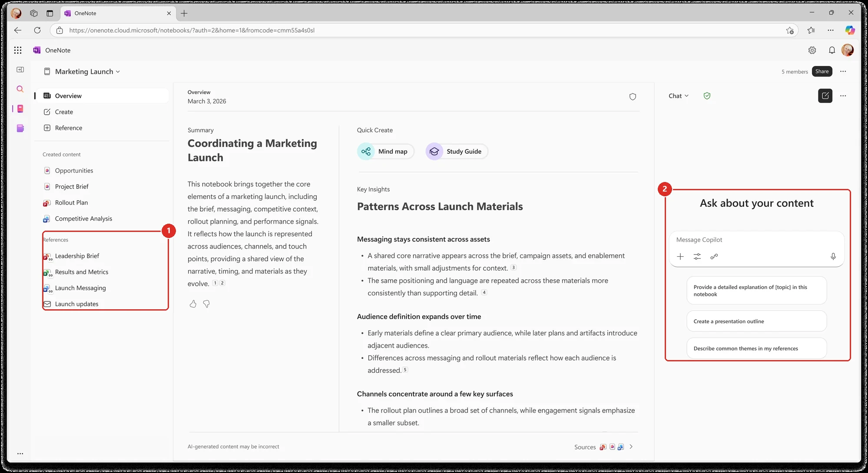
Task: Create a Mind map
Action: tap(386, 152)
